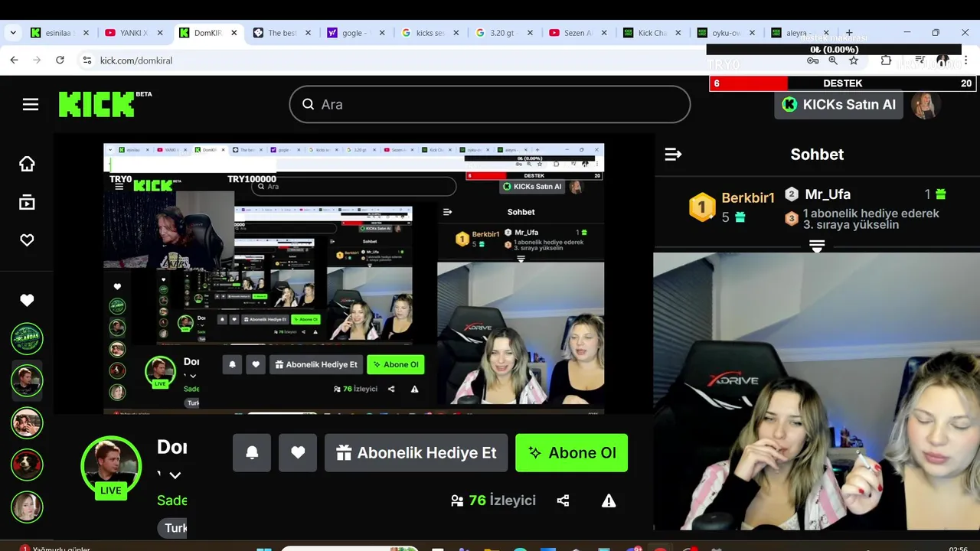Expand channel details chevron under streamer name

pyautogui.click(x=175, y=475)
